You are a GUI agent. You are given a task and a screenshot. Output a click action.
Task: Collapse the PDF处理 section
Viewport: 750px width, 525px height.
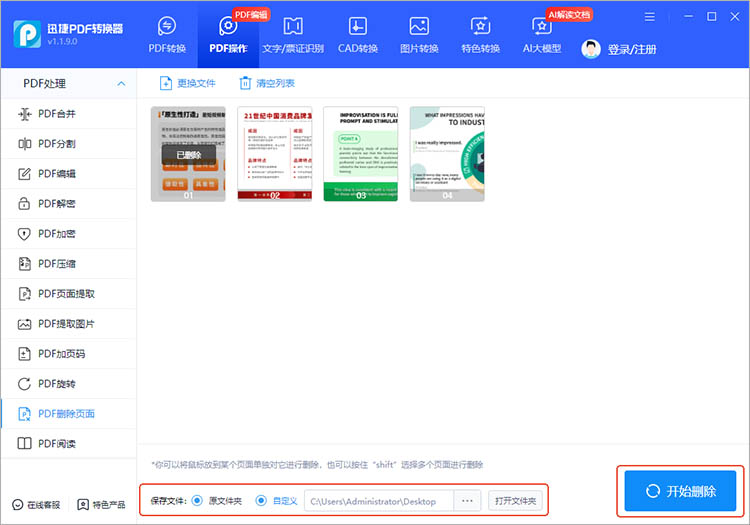(121, 84)
